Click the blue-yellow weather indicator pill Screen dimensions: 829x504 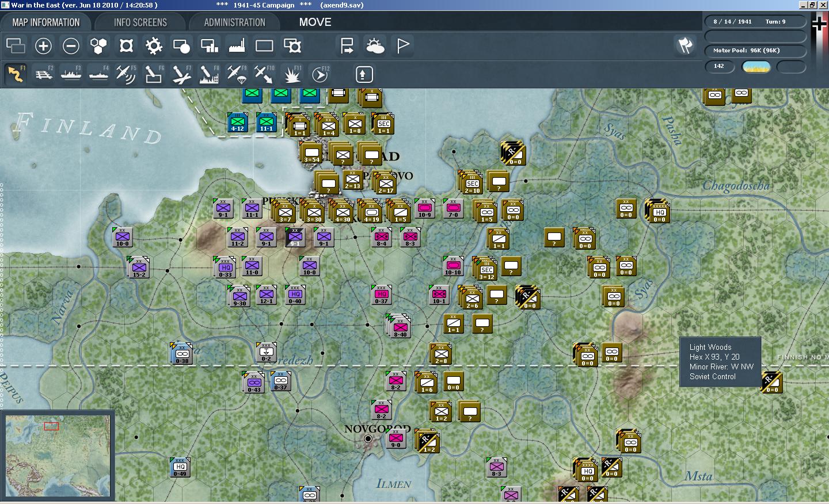tap(756, 66)
